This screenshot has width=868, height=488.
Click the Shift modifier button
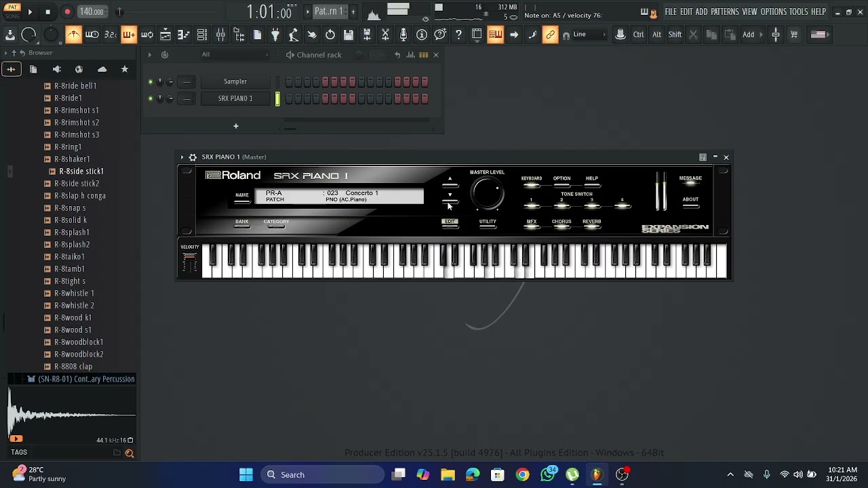[675, 35]
